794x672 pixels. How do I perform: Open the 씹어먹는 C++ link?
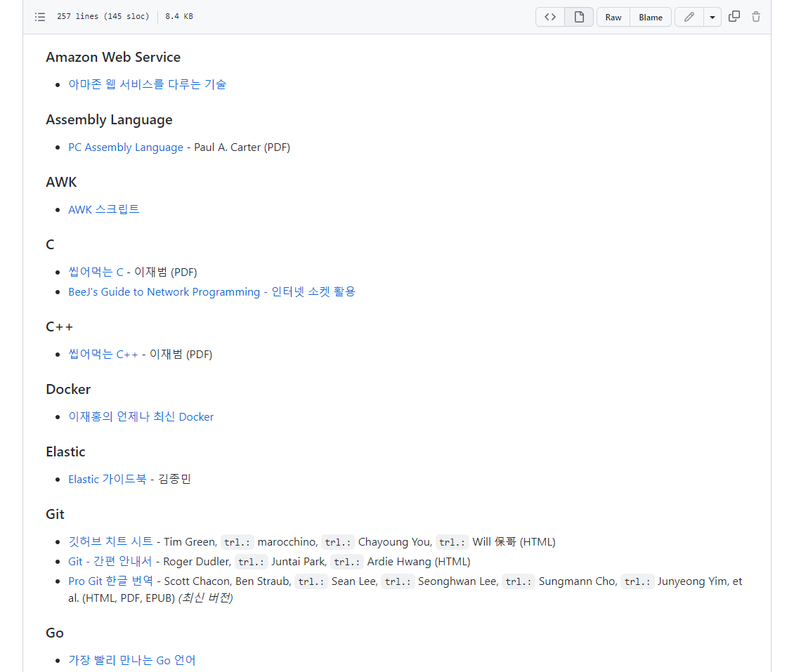click(x=103, y=354)
